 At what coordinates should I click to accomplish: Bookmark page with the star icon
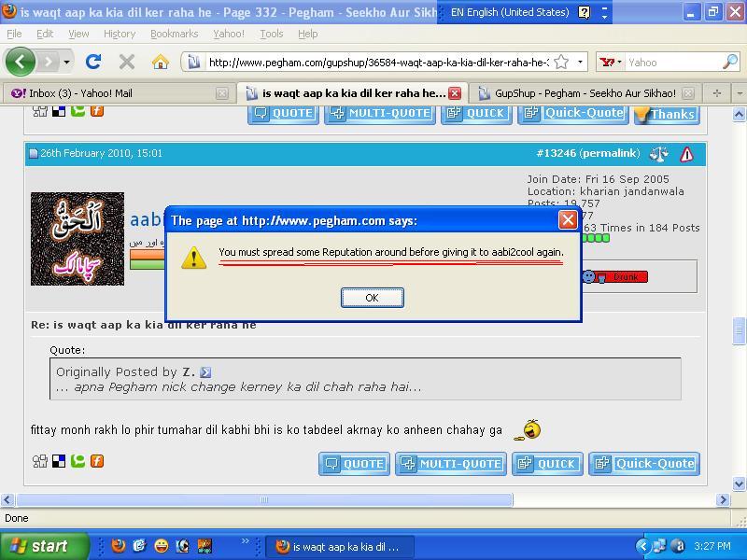(561, 63)
